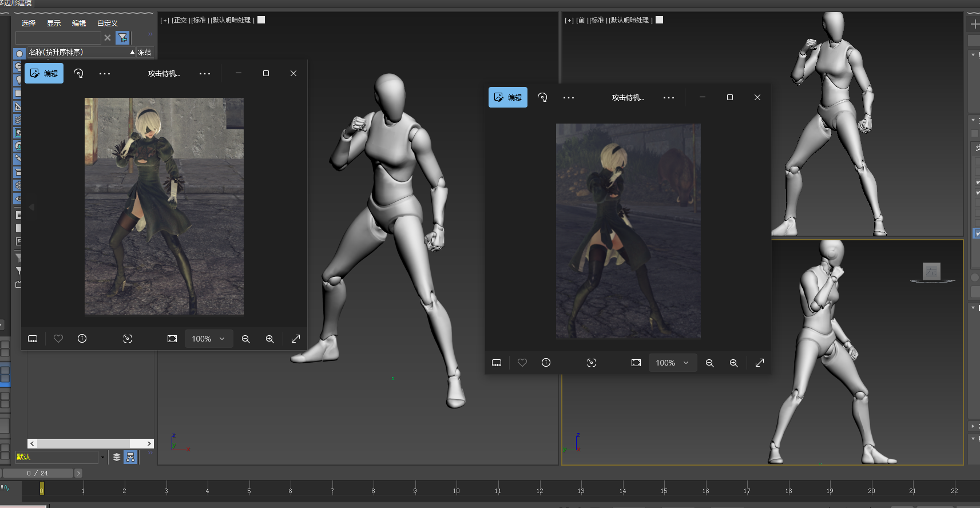Viewport: 980px width, 508px height.
Task: Open more options beside rotate, left Photos
Action: (x=105, y=73)
